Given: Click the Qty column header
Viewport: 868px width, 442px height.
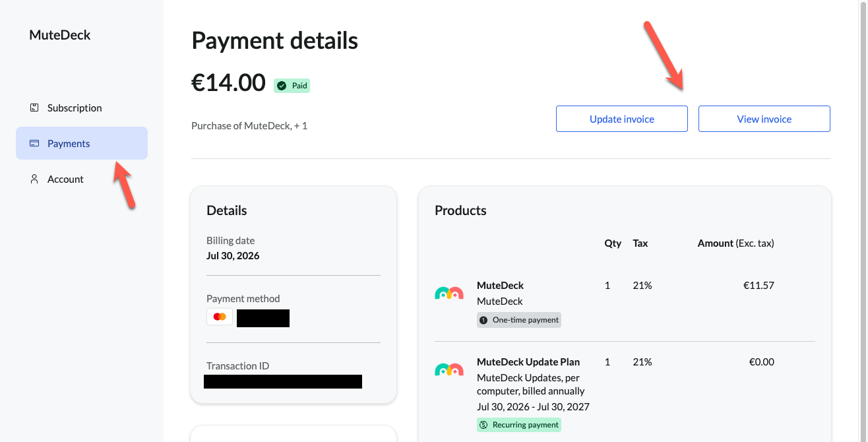Looking at the screenshot, I should (x=613, y=243).
